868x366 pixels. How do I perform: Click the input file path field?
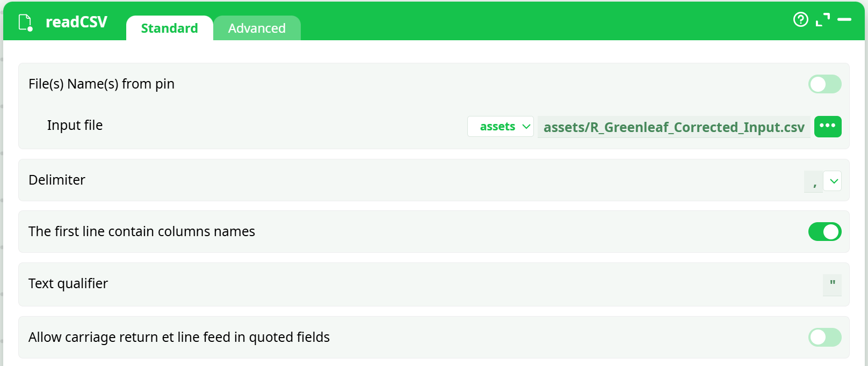674,127
